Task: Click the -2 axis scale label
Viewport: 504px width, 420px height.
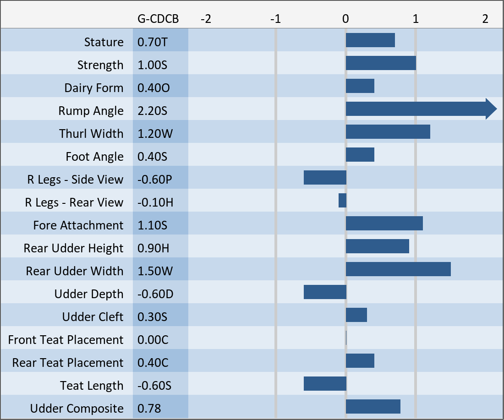Action: click(206, 19)
